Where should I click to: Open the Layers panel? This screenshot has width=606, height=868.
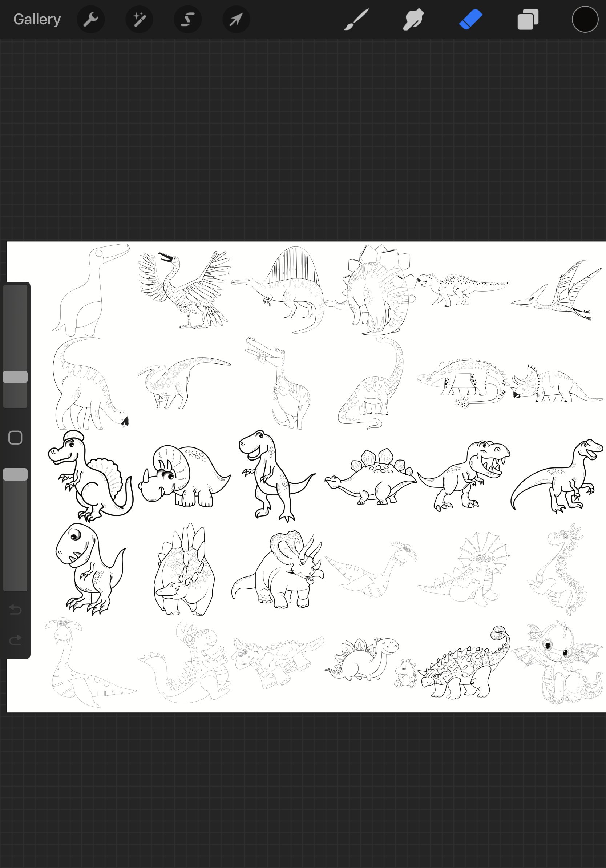pyautogui.click(x=528, y=19)
